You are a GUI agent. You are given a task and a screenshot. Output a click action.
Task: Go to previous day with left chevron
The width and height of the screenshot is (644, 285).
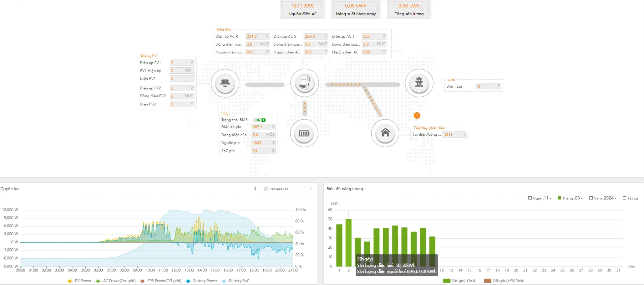coord(255,189)
